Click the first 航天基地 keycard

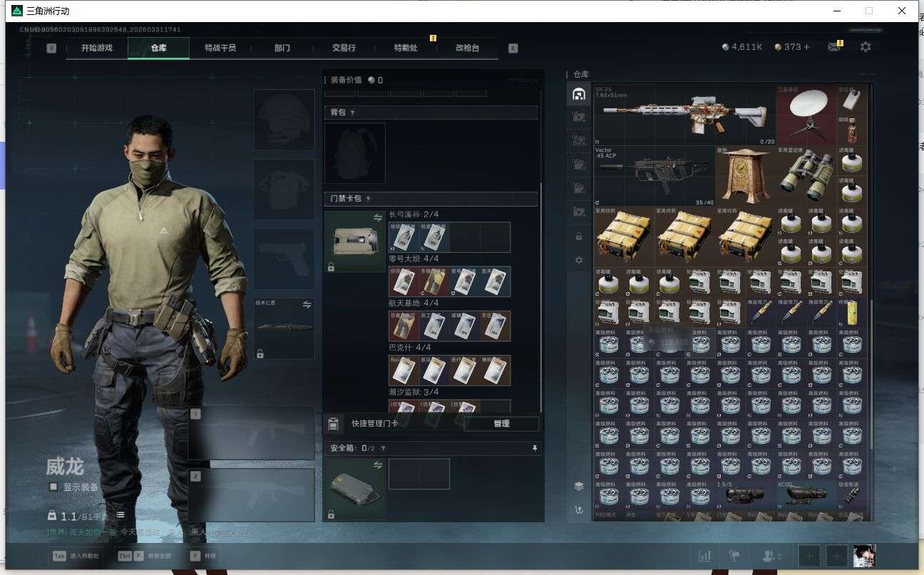(x=404, y=326)
